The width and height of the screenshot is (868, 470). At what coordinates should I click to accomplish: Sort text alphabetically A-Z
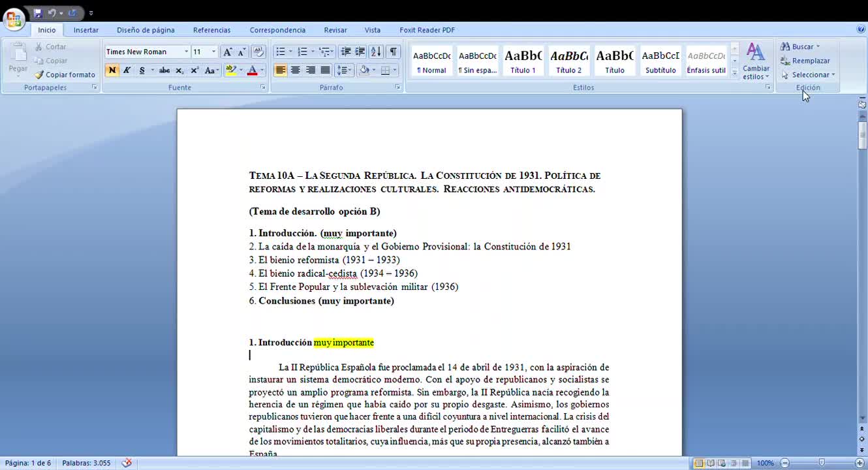coord(376,52)
